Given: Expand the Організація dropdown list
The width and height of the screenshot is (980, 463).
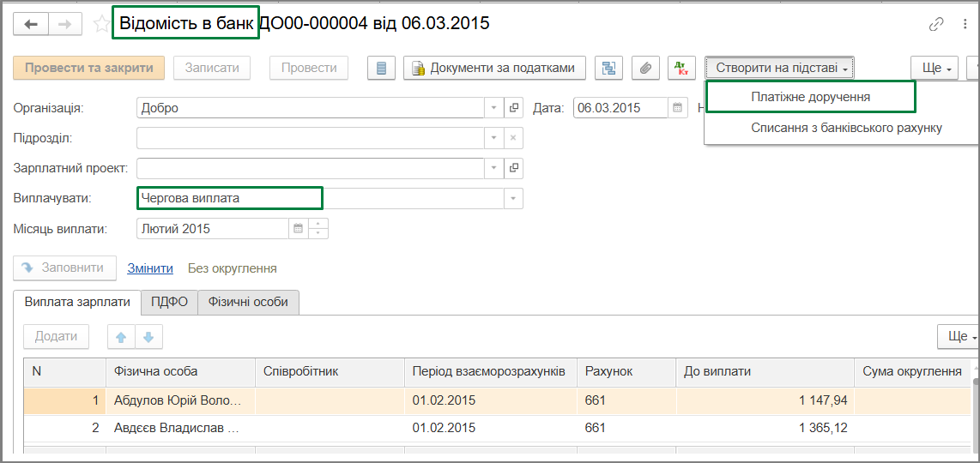Looking at the screenshot, I should (x=494, y=107).
